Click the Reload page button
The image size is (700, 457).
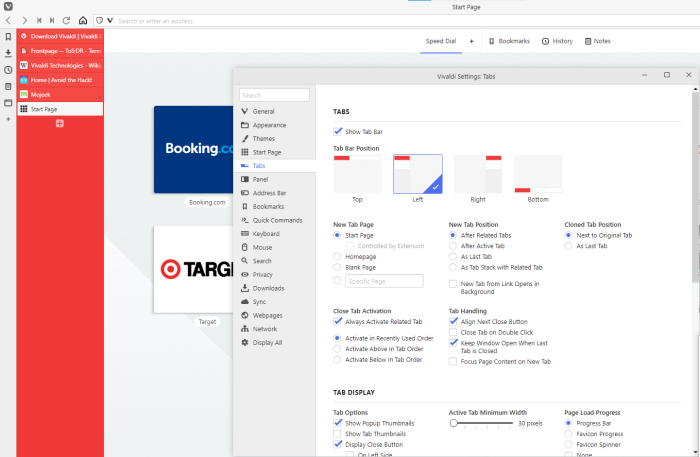point(66,20)
